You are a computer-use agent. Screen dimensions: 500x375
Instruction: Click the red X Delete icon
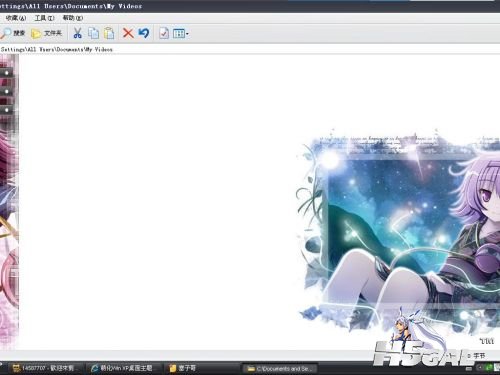click(x=128, y=33)
